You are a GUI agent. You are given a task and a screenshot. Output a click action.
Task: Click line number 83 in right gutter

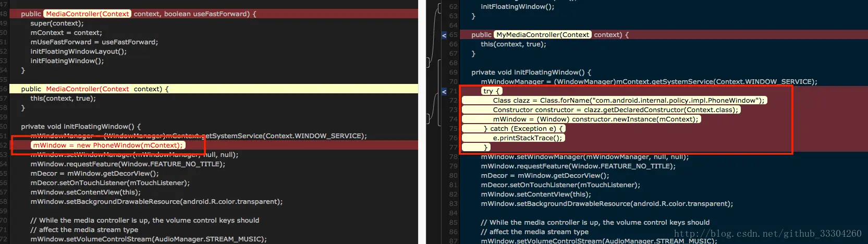pyautogui.click(x=453, y=204)
